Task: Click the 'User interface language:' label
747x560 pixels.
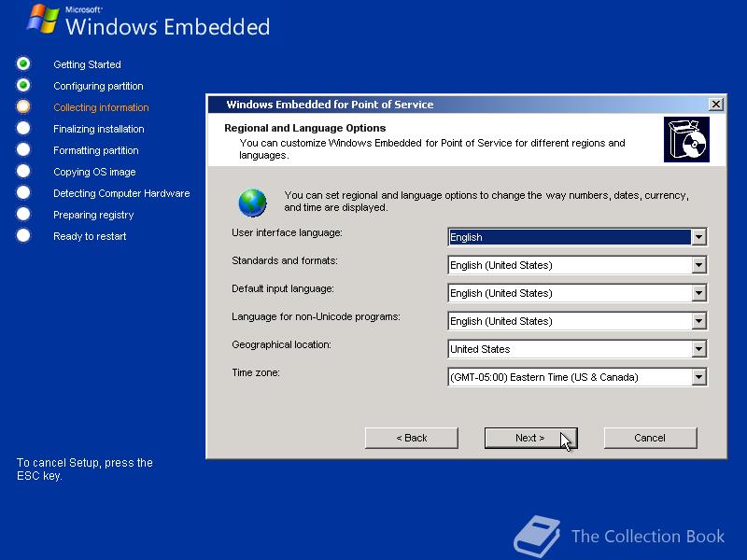Action: click(x=287, y=232)
